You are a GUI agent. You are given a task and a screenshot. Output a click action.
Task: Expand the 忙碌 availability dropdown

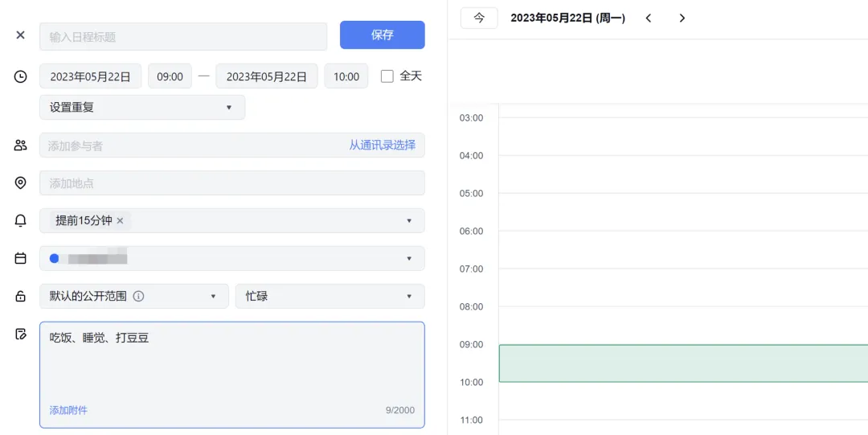pos(330,296)
